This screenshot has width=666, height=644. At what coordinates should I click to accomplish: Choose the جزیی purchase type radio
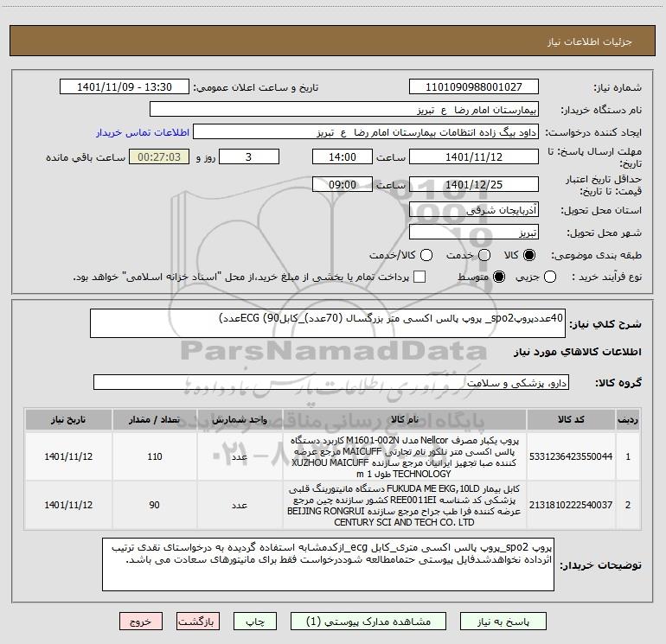point(550,277)
